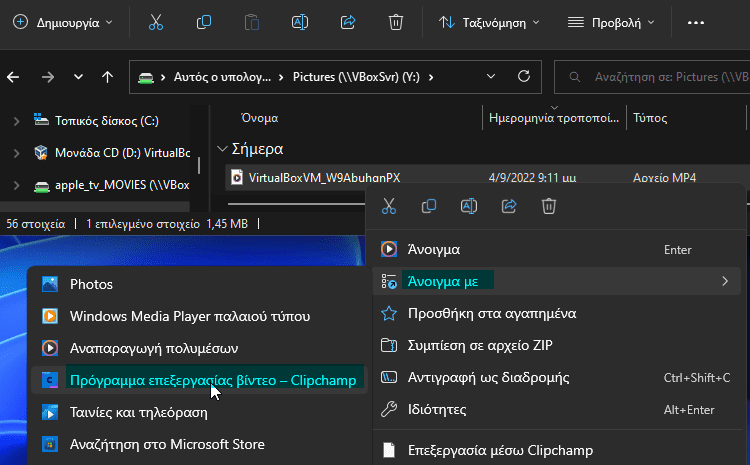Image resolution: width=750 pixels, height=465 pixels.
Task: Choose Αντιγραφή ως διαδρομής
Action: pyautogui.click(x=556, y=377)
